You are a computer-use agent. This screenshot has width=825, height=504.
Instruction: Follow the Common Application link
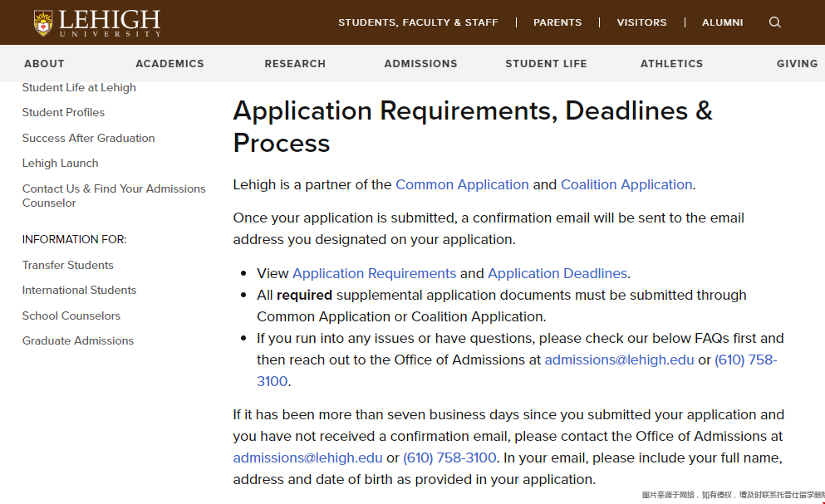click(462, 184)
